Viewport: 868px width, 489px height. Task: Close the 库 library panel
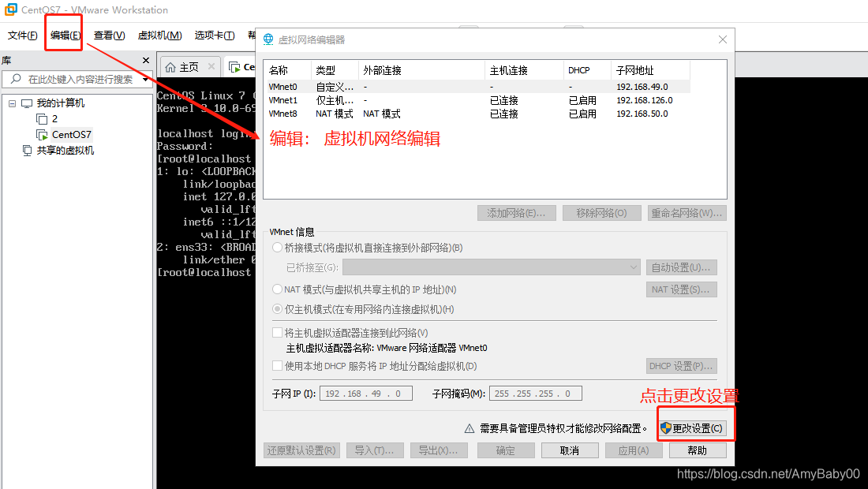(146, 60)
